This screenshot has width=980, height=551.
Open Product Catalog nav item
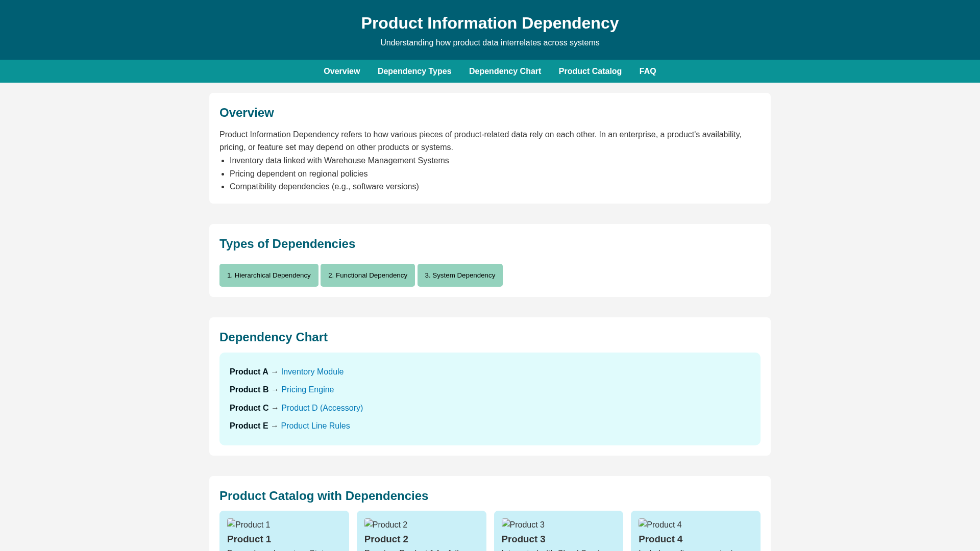tap(590, 71)
